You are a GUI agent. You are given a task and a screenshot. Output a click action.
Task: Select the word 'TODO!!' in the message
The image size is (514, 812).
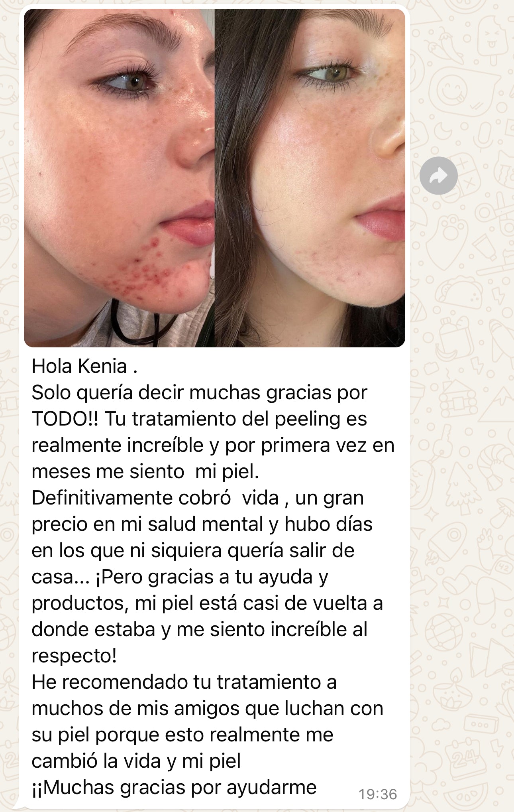pos(65,419)
